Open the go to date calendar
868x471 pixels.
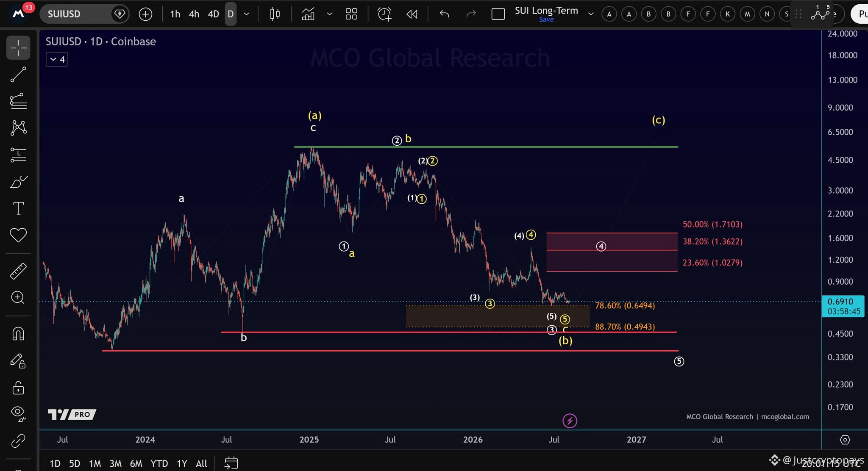[x=231, y=463]
